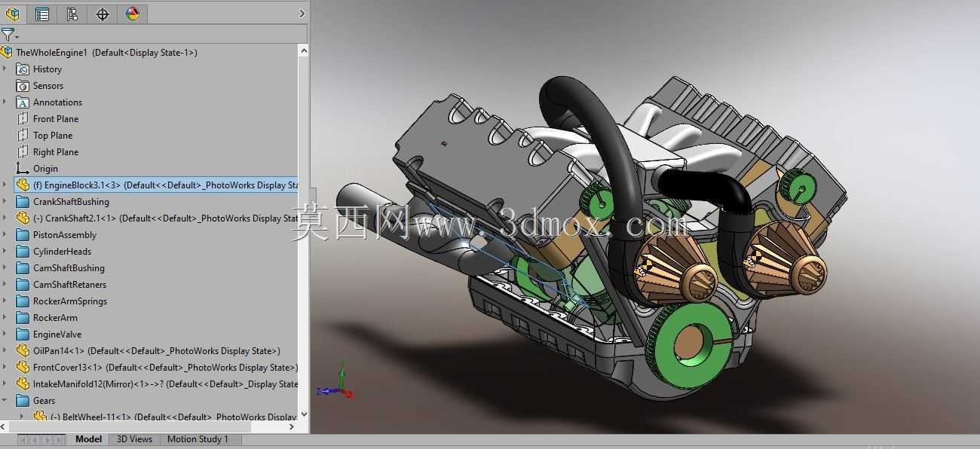The image size is (980, 449).
Task: Click the OilPan14 part icon
Action: tap(23, 351)
